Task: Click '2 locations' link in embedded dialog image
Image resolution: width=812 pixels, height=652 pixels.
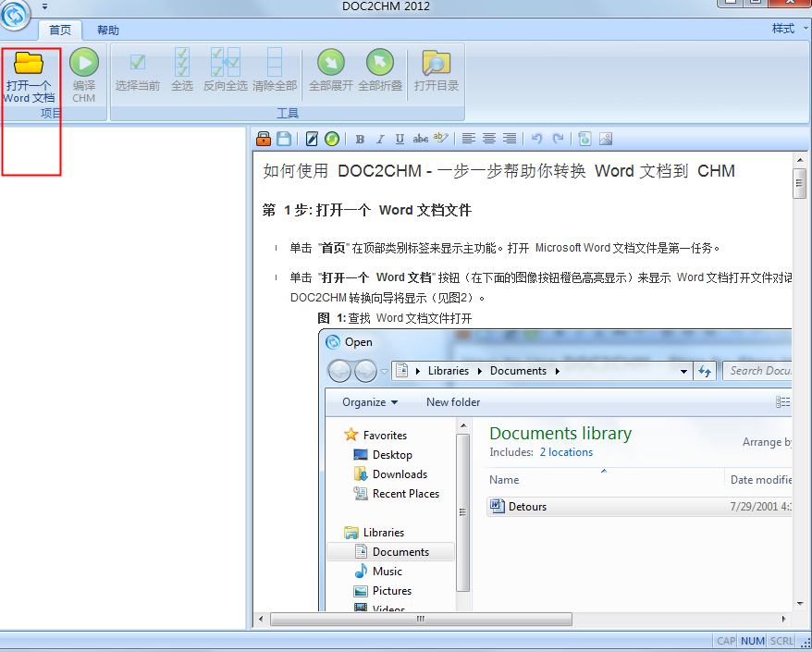Action: click(566, 452)
